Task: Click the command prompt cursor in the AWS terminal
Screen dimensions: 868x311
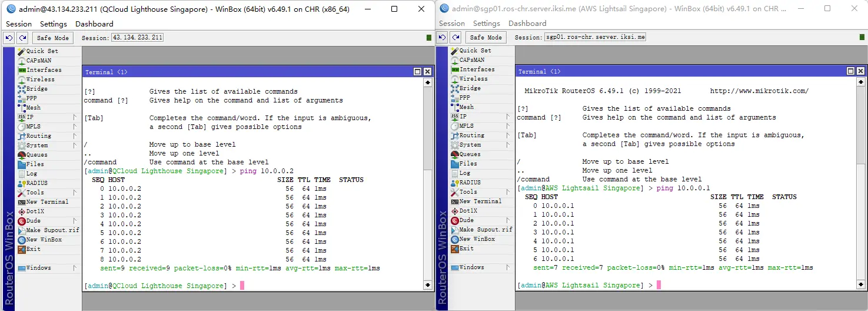Action: click(x=659, y=285)
